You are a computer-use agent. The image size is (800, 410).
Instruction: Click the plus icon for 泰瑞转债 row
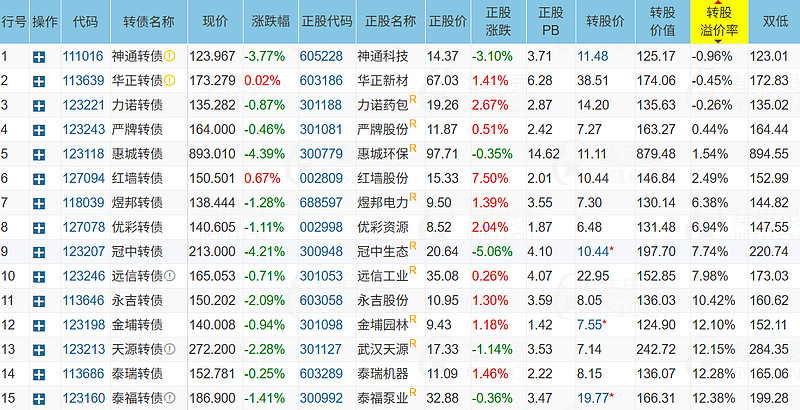[39, 375]
